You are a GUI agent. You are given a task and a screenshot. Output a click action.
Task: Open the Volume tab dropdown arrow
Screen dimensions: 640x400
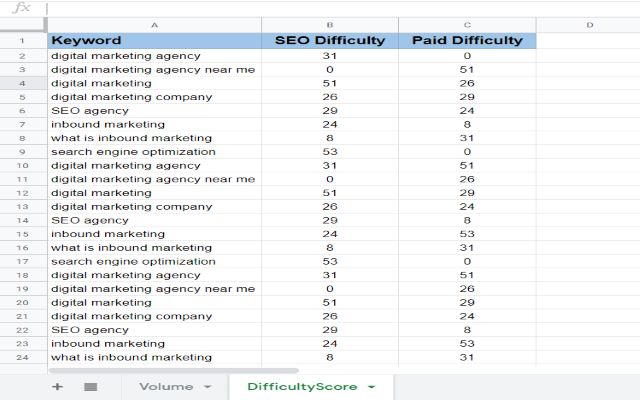click(207, 387)
